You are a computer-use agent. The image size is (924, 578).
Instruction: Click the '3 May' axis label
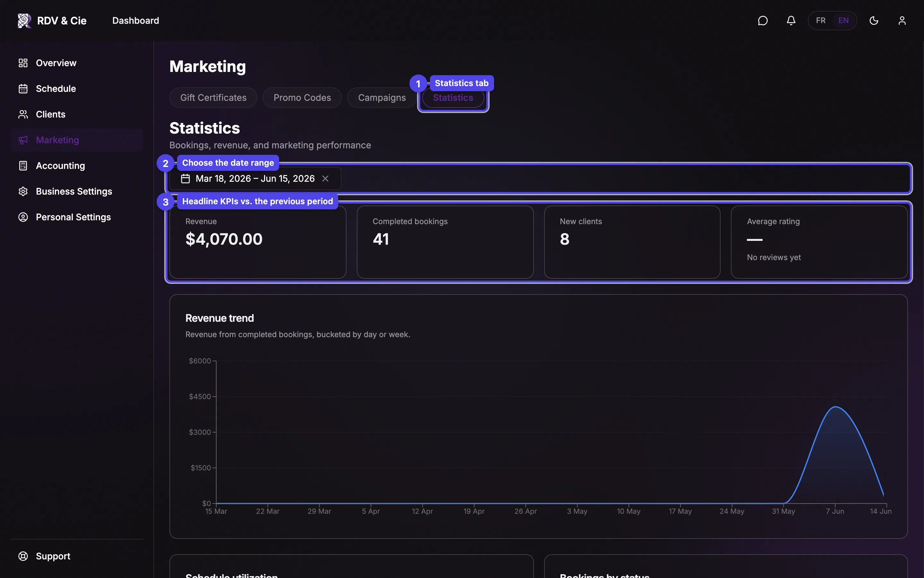[x=577, y=511]
